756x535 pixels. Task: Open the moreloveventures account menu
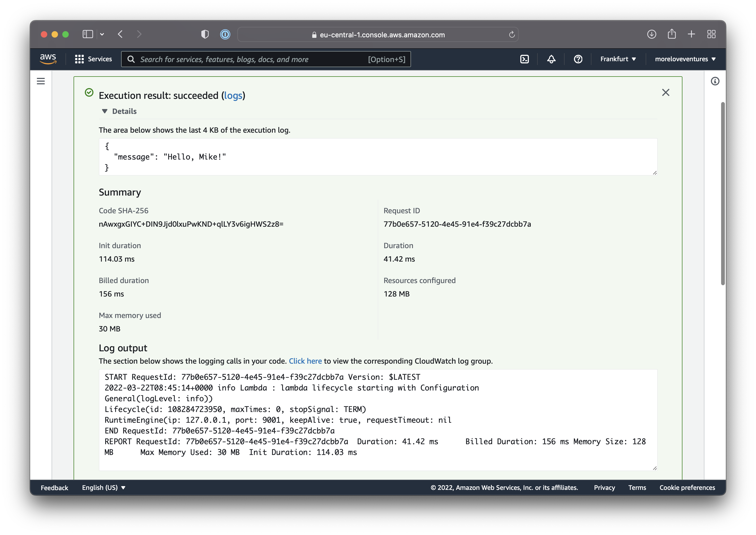pos(685,59)
